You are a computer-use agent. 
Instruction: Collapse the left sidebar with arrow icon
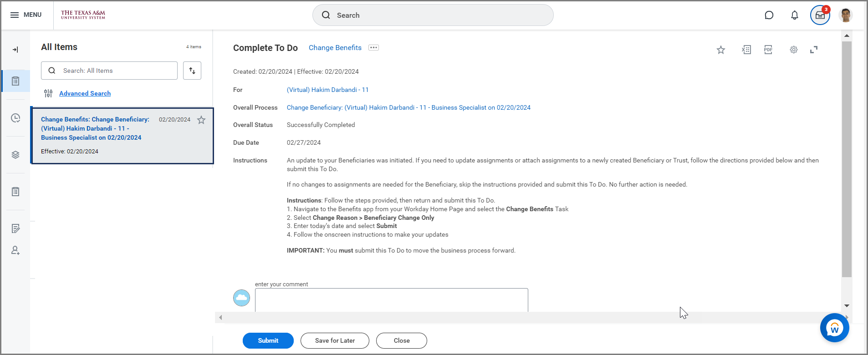pyautogui.click(x=15, y=50)
